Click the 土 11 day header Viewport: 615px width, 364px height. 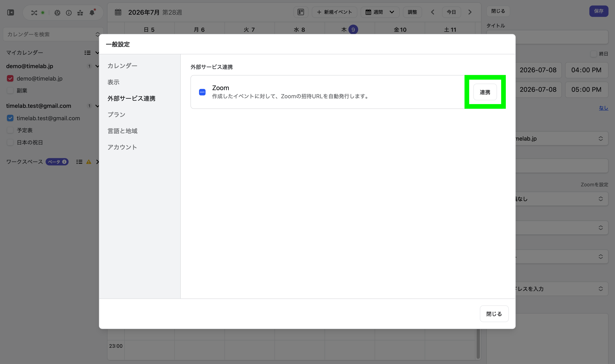click(450, 30)
